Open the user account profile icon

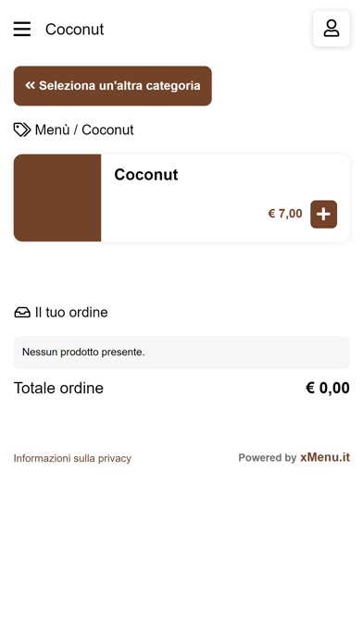(x=332, y=29)
